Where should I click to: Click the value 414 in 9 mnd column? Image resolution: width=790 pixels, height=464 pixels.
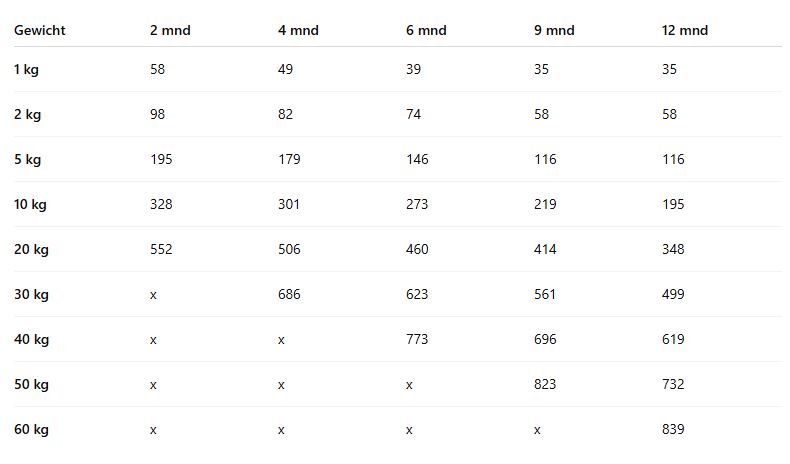click(x=545, y=249)
